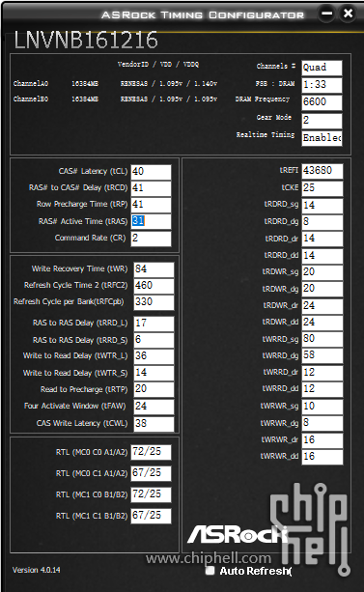
Task: Click the highlighted tRAS value field
Action: [151, 221]
